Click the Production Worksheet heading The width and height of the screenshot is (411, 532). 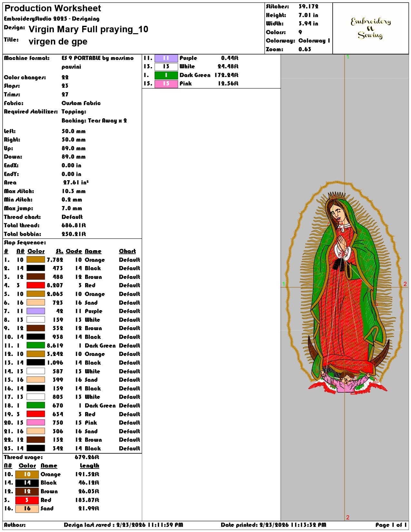pos(53,8)
